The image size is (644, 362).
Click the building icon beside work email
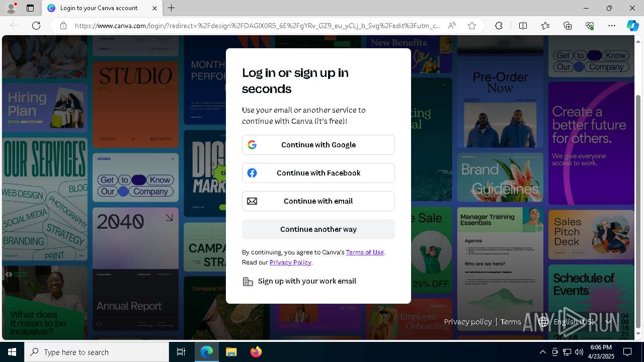coord(248,282)
